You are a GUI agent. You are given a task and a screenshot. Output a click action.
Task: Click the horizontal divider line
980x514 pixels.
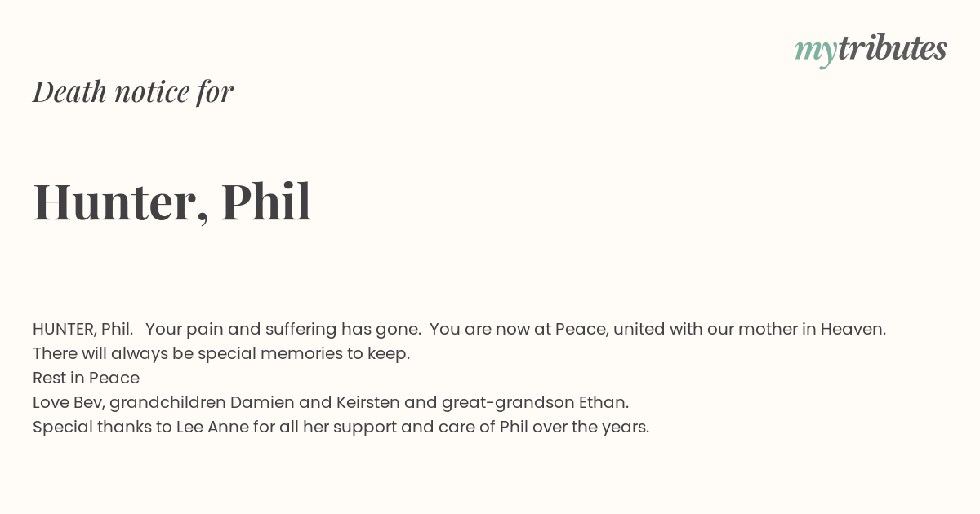tap(490, 290)
